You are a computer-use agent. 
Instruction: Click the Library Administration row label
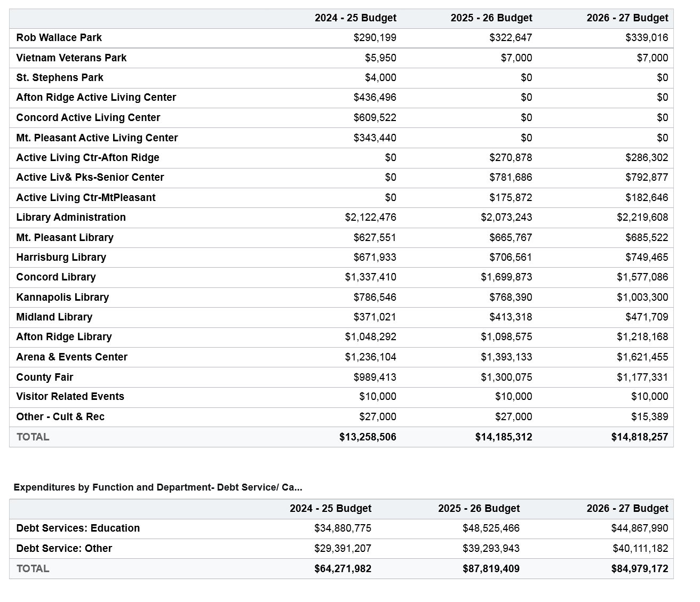point(71,218)
